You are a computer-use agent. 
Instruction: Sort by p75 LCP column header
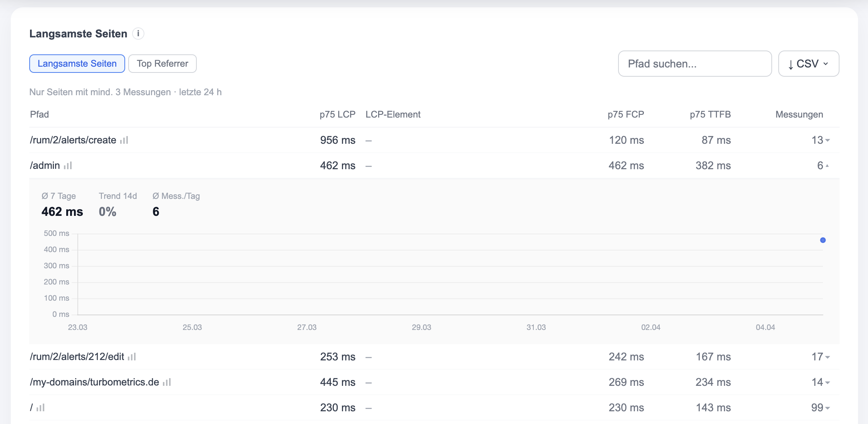point(337,114)
